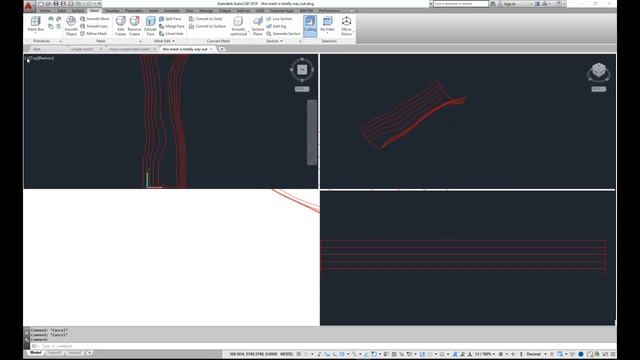640x360 pixels.
Task: Select the Extrude Face tool
Action: pyautogui.click(x=150, y=26)
